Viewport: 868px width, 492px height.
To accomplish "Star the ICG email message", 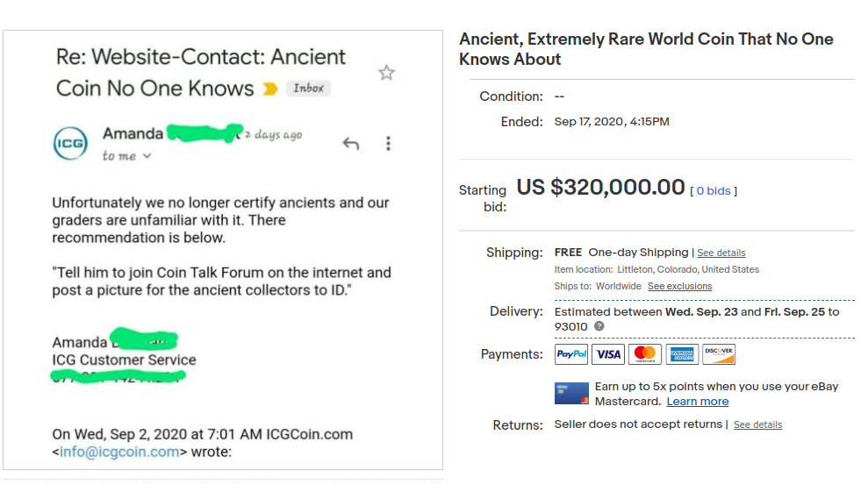I will pyautogui.click(x=386, y=73).
